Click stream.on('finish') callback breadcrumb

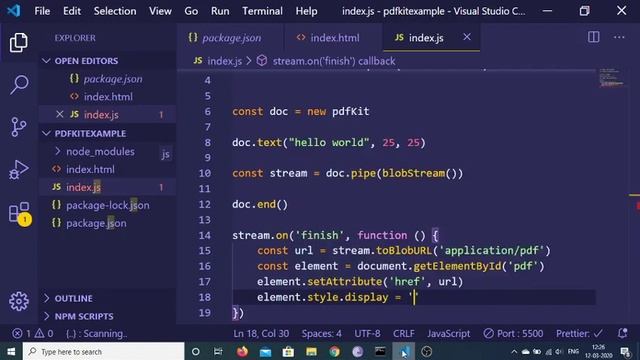tap(333, 61)
